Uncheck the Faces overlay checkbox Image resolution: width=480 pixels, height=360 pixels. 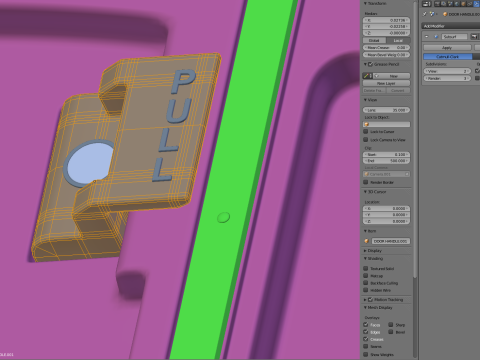[x=366, y=324]
